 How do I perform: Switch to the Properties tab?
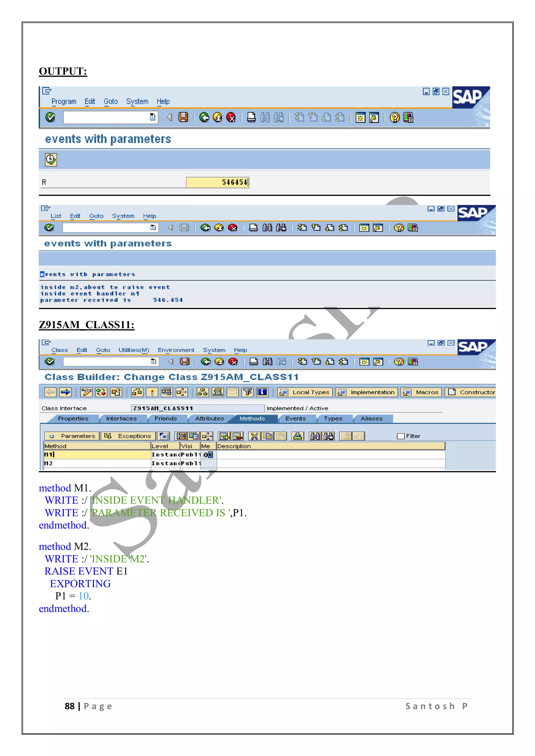pyautogui.click(x=73, y=419)
